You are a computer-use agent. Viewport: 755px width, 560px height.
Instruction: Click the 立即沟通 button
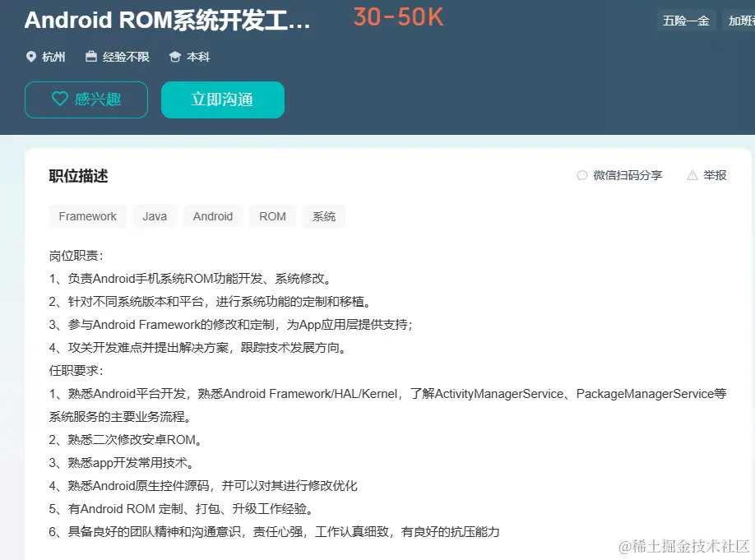click(222, 100)
